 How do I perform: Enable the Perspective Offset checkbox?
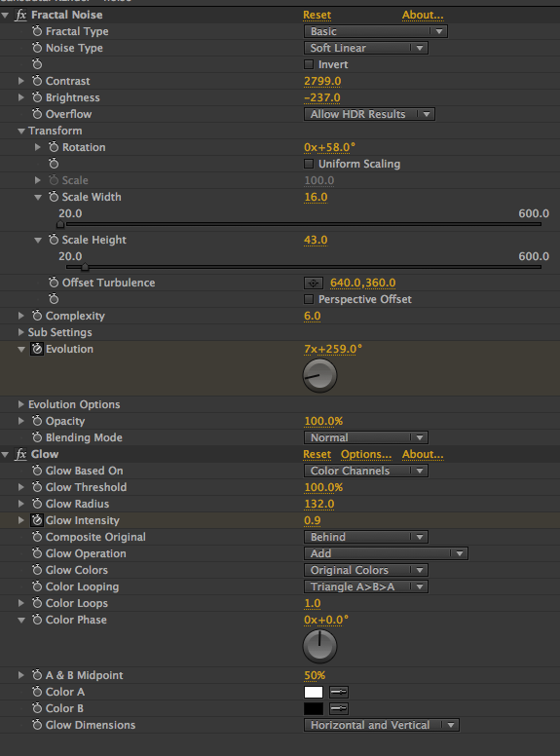(309, 299)
